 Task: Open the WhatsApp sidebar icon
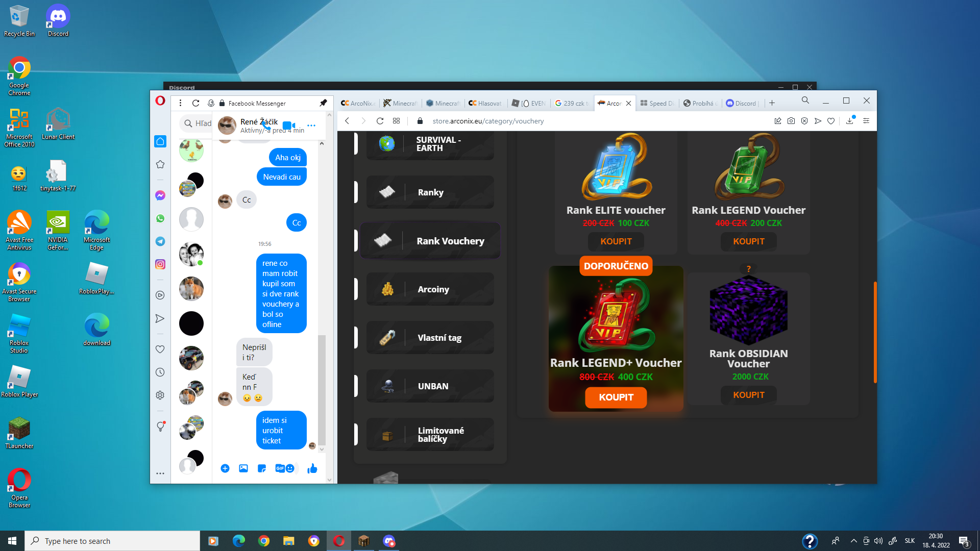(x=160, y=218)
